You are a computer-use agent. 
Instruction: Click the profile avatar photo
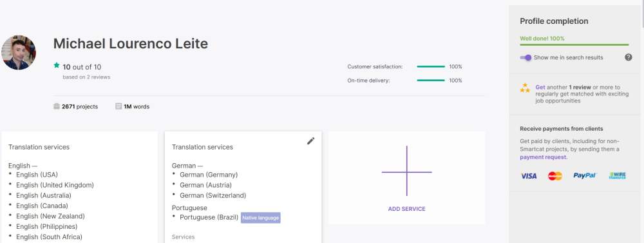(18, 52)
